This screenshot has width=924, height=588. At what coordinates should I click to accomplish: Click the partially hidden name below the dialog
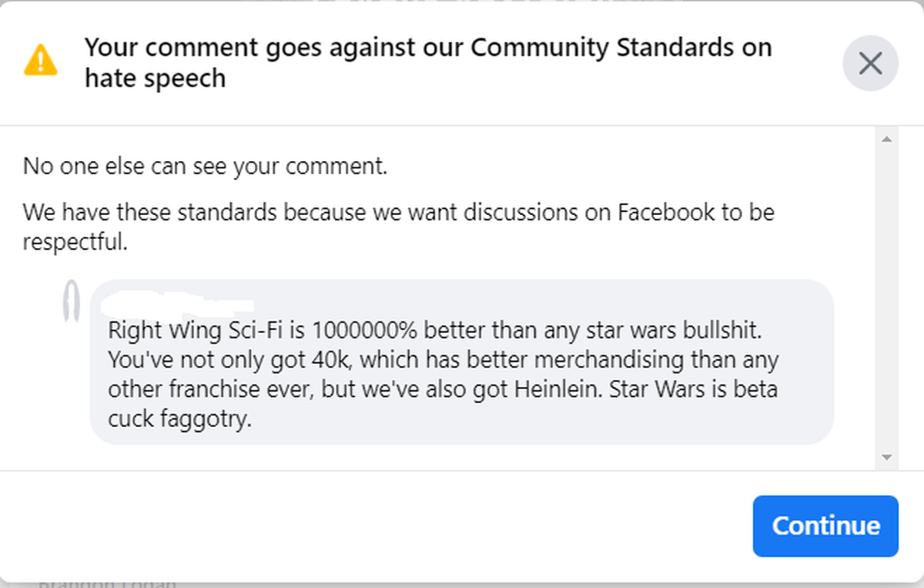click(x=108, y=583)
